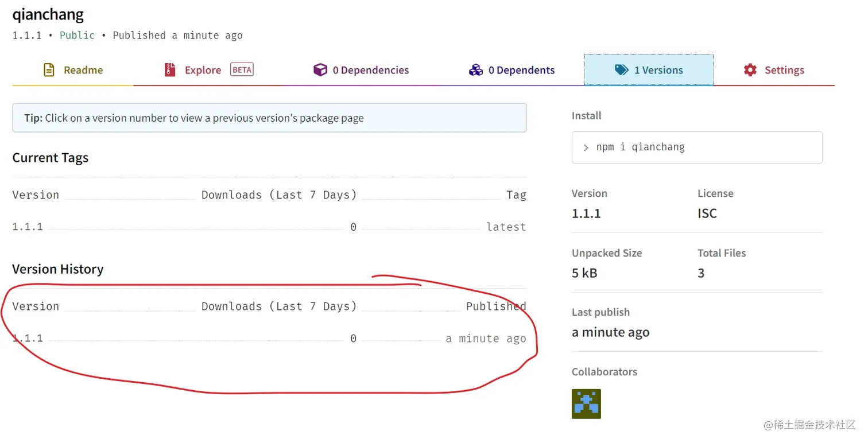Viewport: 868px width, 443px height.
Task: Click the qianchang package title
Action: [x=48, y=14]
